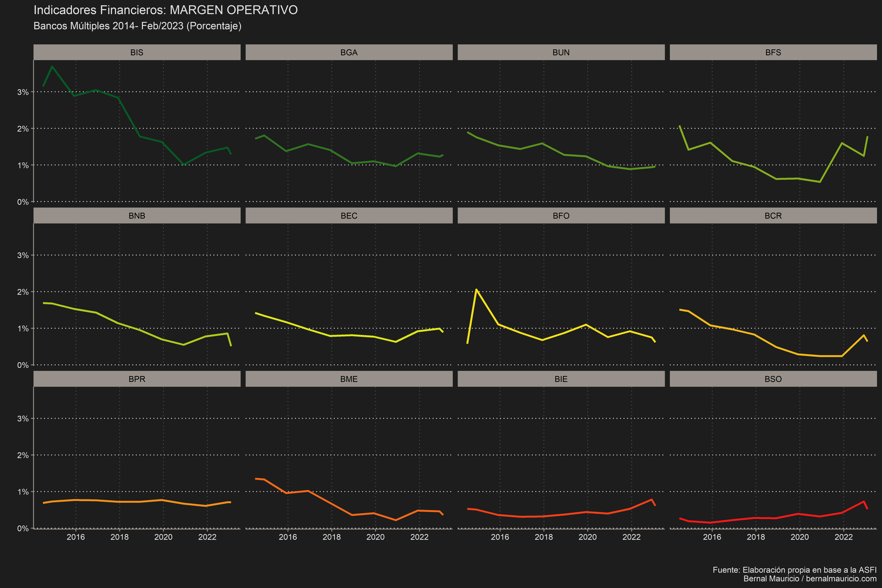This screenshot has width=882, height=588.
Task: Click the 2016 x-axis label under BSO
Action: coord(712,537)
